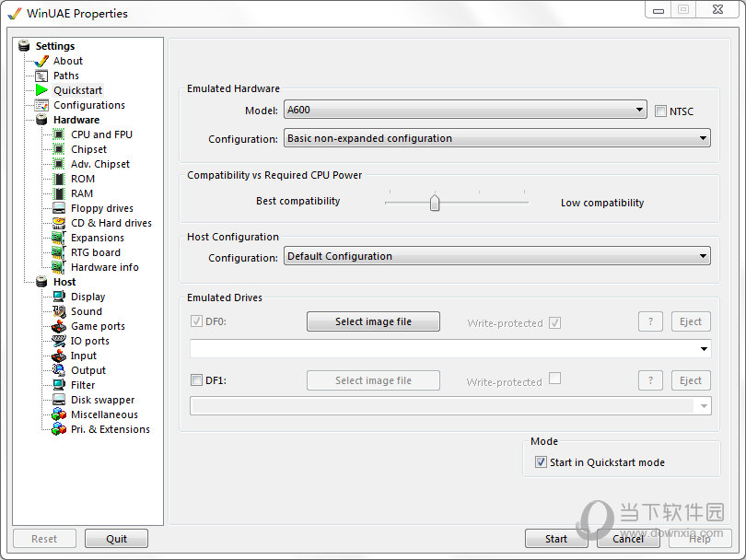Click the ROM chip icon
Image resolution: width=746 pixels, height=560 pixels.
[x=59, y=179]
